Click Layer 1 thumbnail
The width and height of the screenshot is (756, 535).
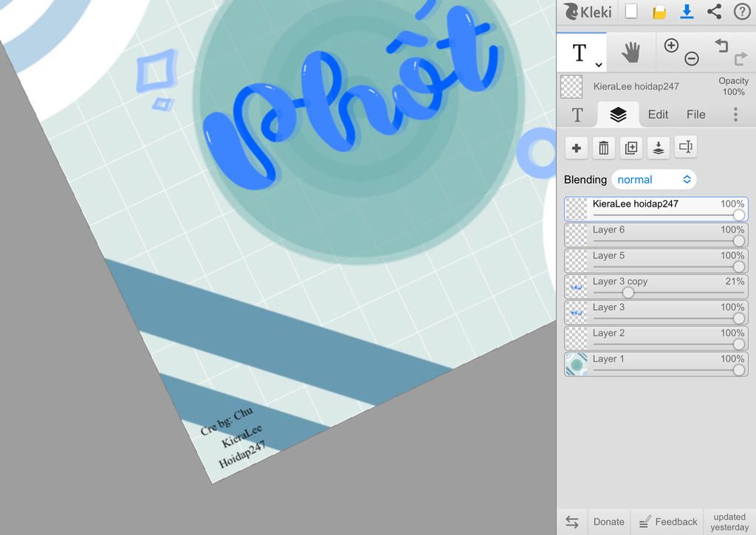(576, 364)
